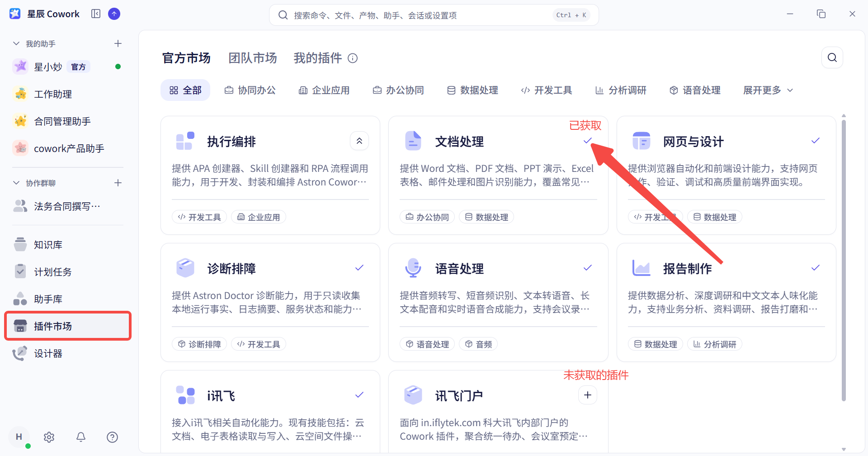Screen dimensions: 868x456
Task: Click search icon in plugin market
Action: pos(832,57)
